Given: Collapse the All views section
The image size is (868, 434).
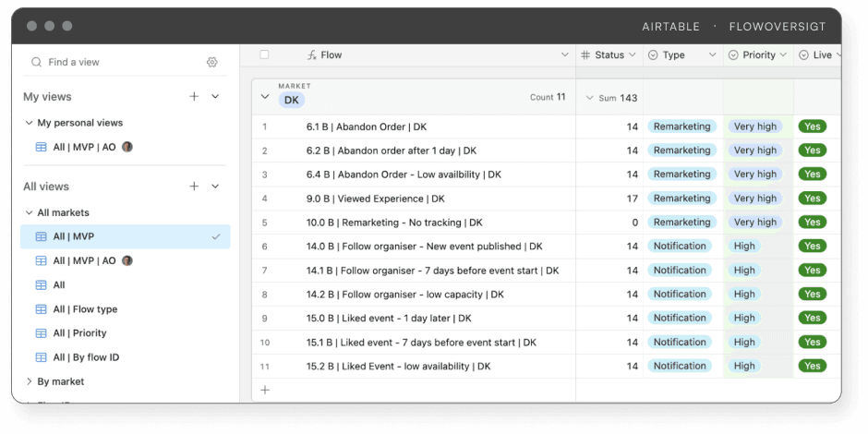Looking at the screenshot, I should coord(215,186).
